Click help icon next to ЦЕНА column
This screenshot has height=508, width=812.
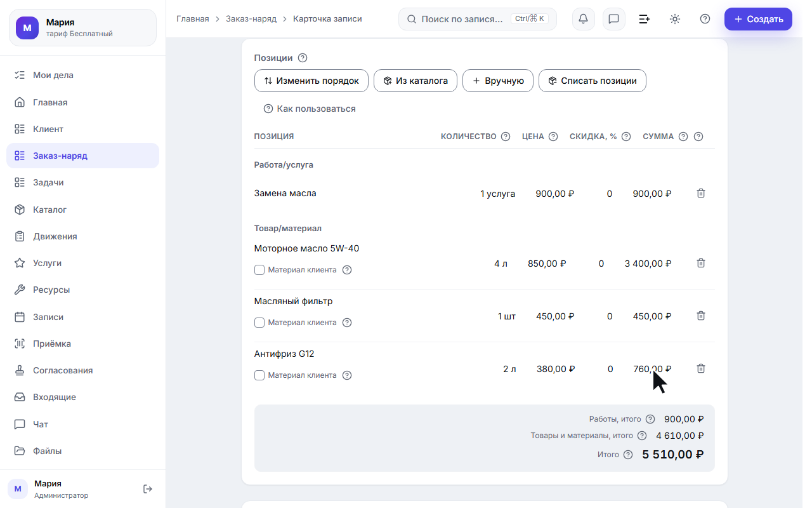click(x=553, y=137)
